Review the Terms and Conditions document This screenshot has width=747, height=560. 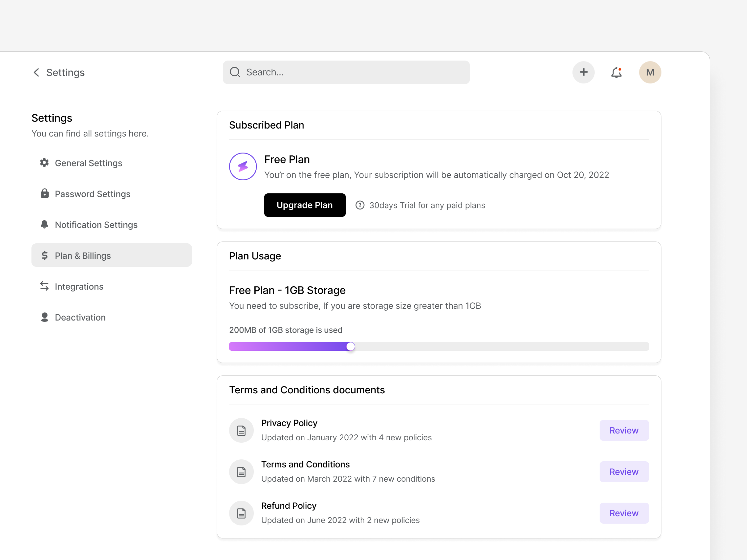[624, 472]
